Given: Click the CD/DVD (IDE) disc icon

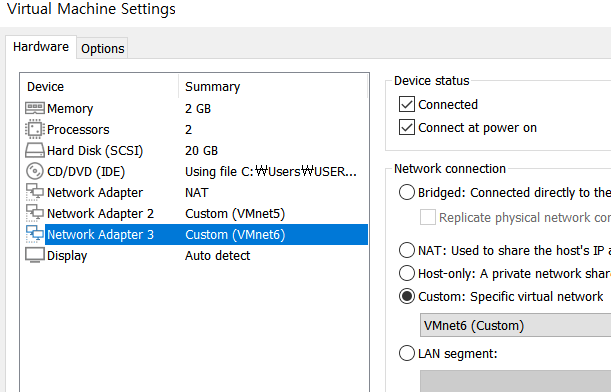Looking at the screenshot, I should (x=35, y=171).
